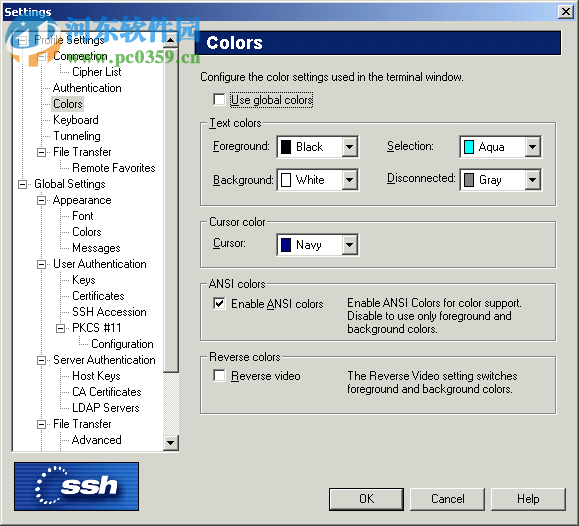Collapse the File Transfer node above Advanced
This screenshot has height=526, width=579.
[42, 424]
